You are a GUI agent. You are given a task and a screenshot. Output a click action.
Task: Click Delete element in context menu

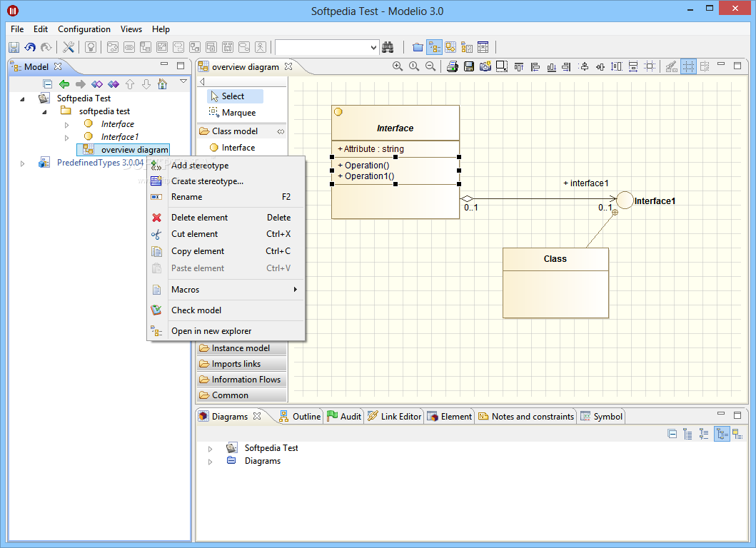[x=226, y=218]
